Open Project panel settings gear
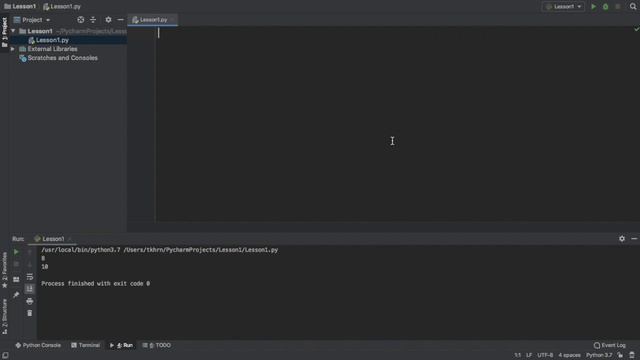This screenshot has width=640, height=360. coord(108,20)
